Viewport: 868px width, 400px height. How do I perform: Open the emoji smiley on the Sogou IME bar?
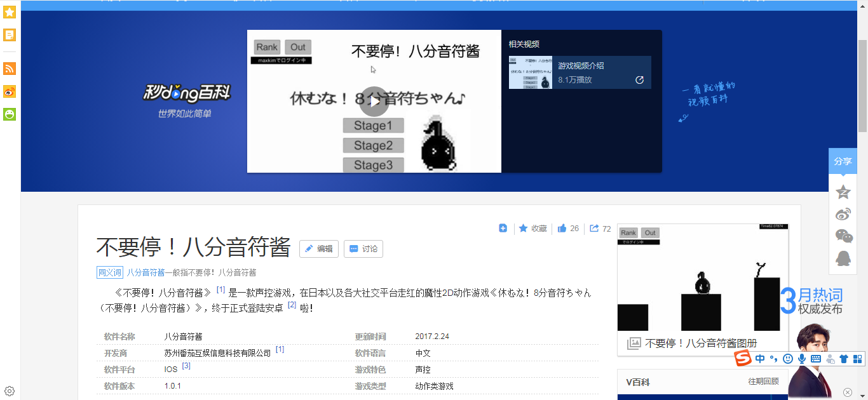tap(788, 359)
